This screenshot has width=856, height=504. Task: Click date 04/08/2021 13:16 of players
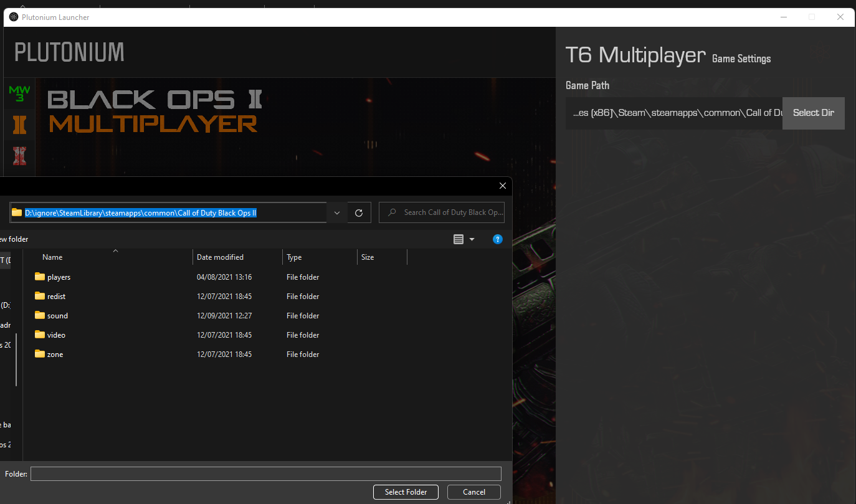[224, 277]
